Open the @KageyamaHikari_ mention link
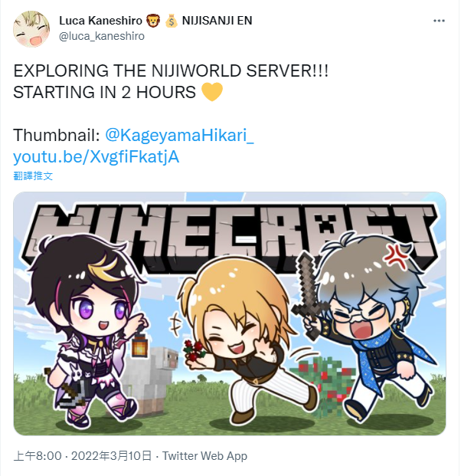Image resolution: width=461 pixels, height=476 pixels. [x=179, y=135]
